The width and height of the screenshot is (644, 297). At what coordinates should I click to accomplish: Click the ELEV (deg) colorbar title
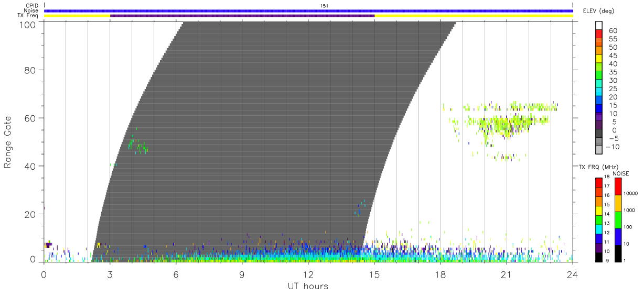(x=599, y=10)
